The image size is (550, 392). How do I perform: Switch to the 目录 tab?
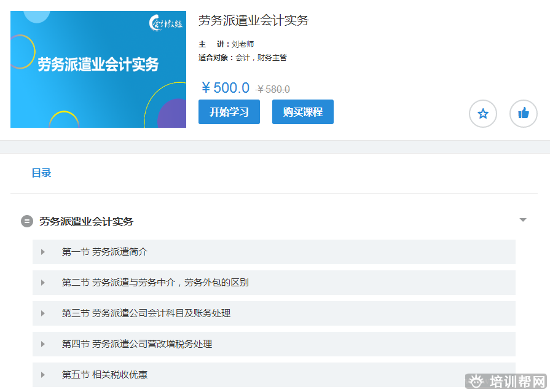point(41,173)
